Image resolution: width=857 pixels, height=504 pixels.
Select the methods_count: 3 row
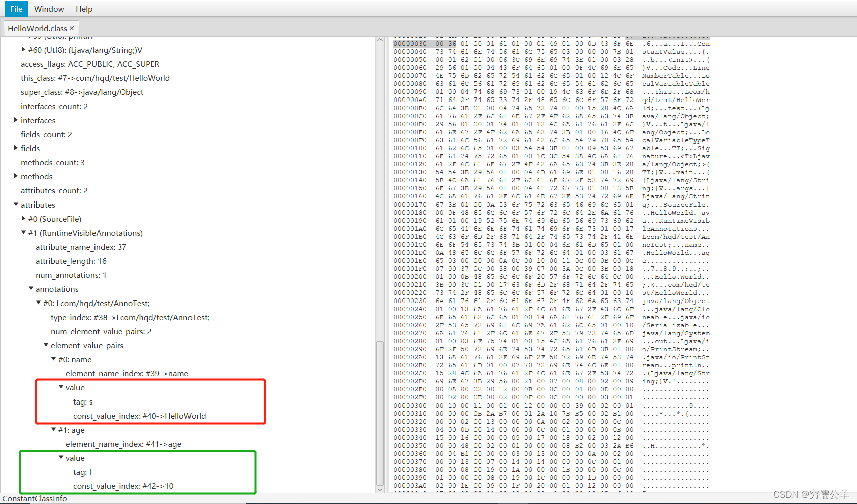(x=53, y=162)
